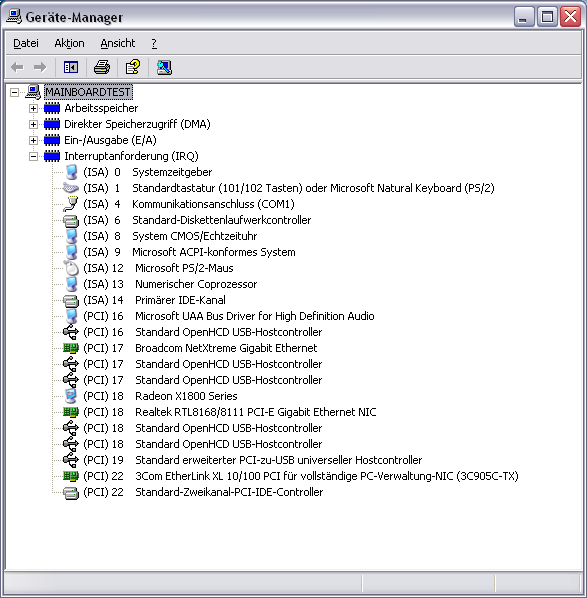Open the Ansicht menu

coord(117,43)
